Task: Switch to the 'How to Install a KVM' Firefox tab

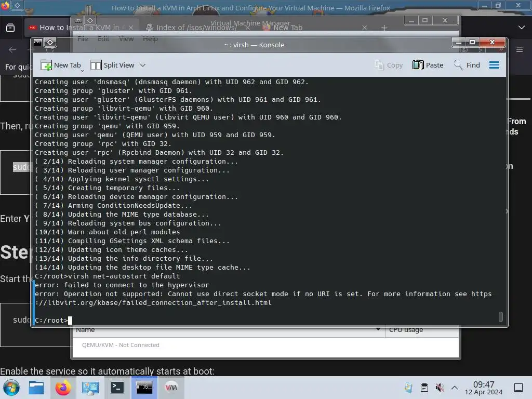Action: coord(81,28)
